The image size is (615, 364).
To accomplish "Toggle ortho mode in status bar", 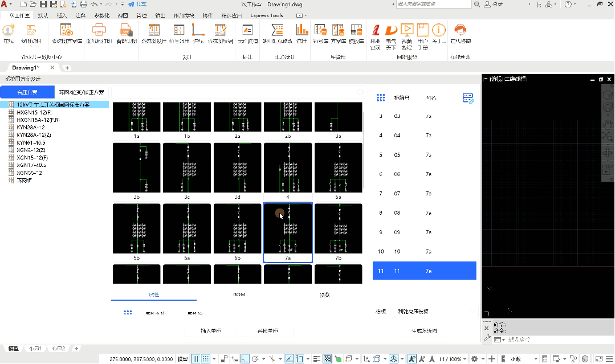I will [x=245, y=359].
